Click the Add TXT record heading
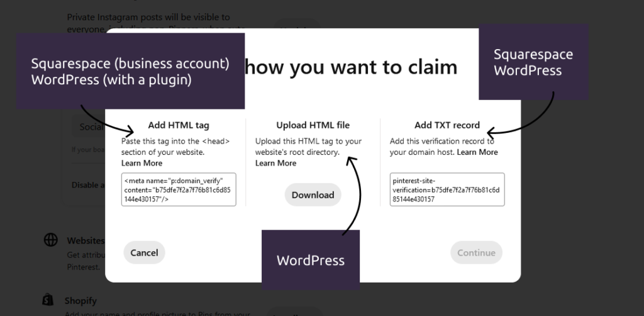Viewport: 644px width, 316px height. coord(447,125)
